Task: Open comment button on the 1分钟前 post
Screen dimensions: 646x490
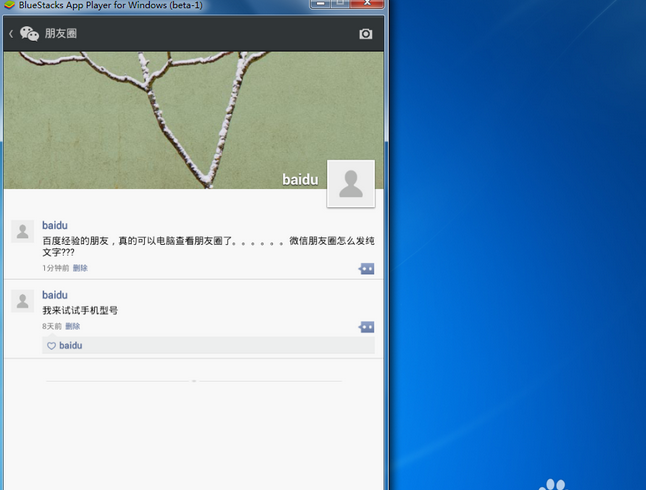Action: [x=366, y=269]
